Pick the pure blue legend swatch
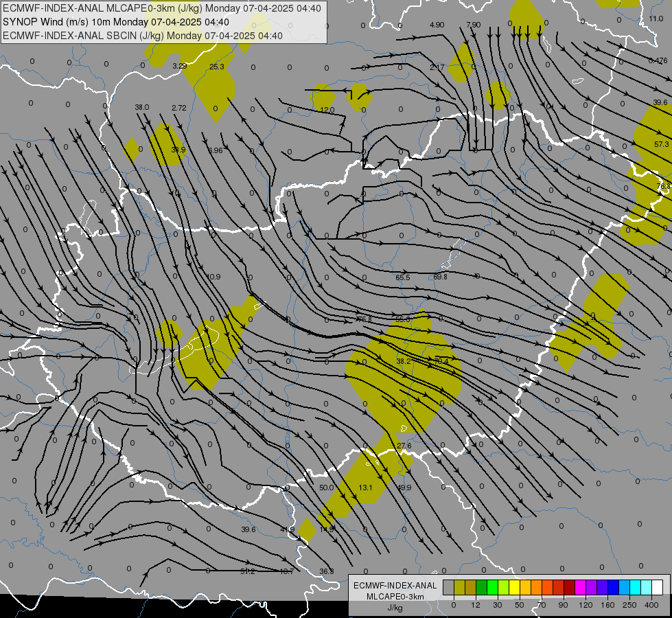The width and height of the screenshot is (672, 618). point(614,587)
